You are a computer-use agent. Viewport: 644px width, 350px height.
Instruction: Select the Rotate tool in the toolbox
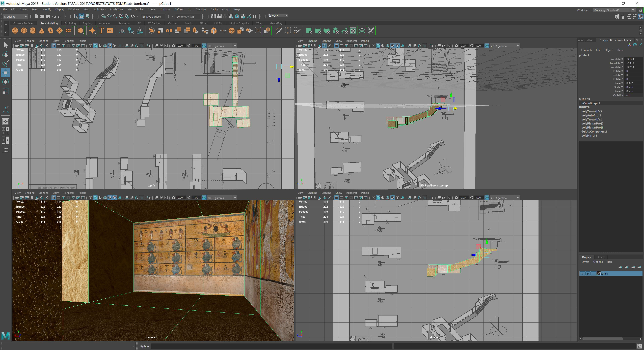click(6, 82)
